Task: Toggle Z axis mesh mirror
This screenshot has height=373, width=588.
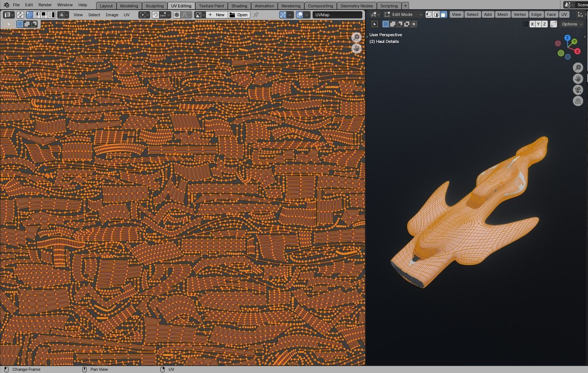Action: click(544, 24)
